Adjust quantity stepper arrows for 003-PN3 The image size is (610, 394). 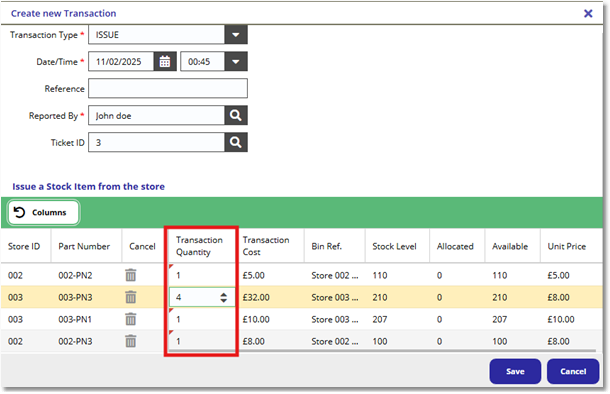tap(223, 297)
